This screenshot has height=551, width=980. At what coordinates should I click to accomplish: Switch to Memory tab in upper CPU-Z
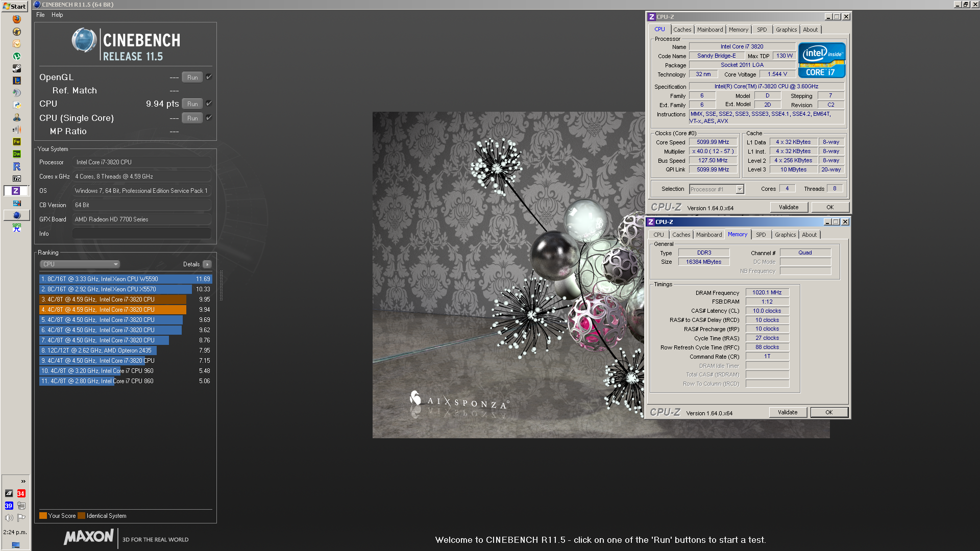(739, 30)
